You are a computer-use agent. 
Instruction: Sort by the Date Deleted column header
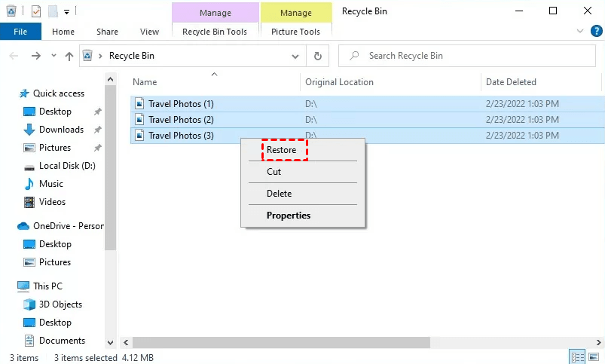click(x=511, y=82)
